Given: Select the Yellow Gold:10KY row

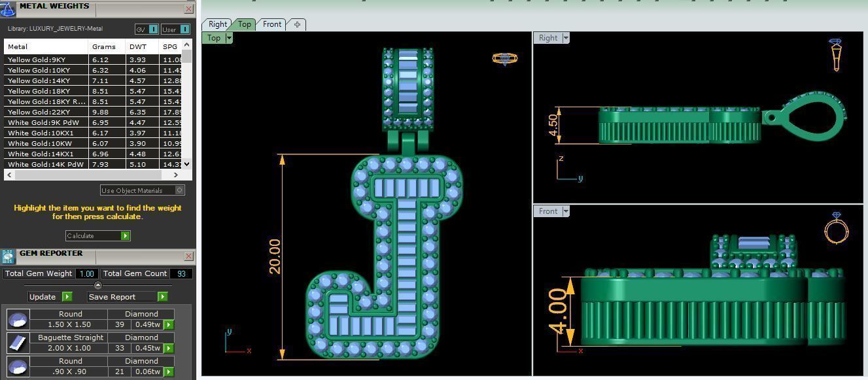Looking at the screenshot, I should pos(93,70).
